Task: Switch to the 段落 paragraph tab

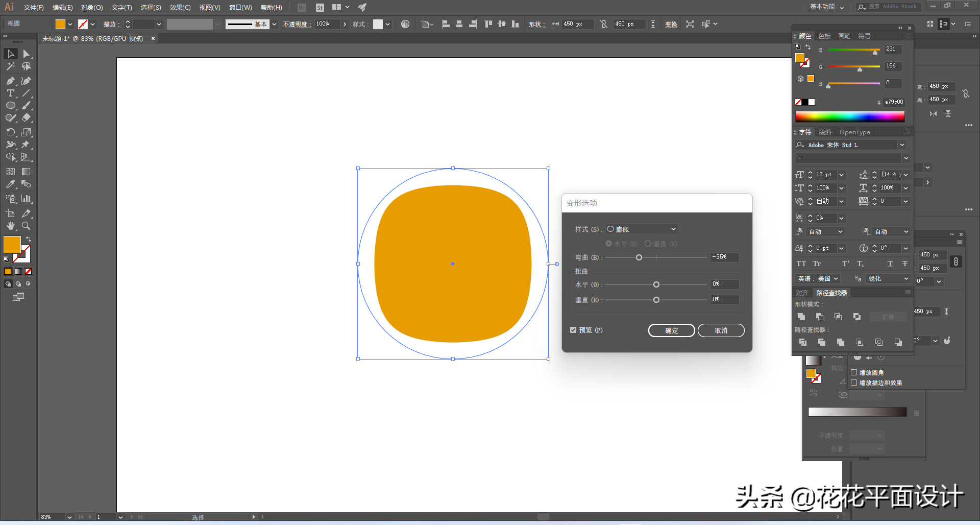Action: pyautogui.click(x=825, y=132)
